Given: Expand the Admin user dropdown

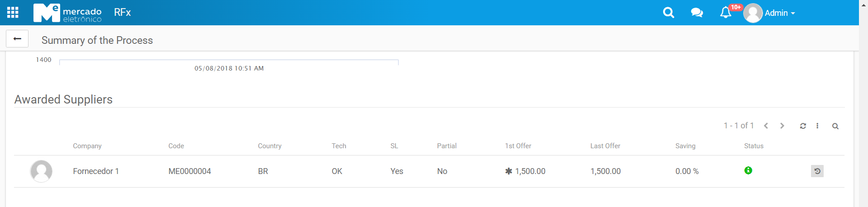Looking at the screenshot, I should tap(780, 13).
